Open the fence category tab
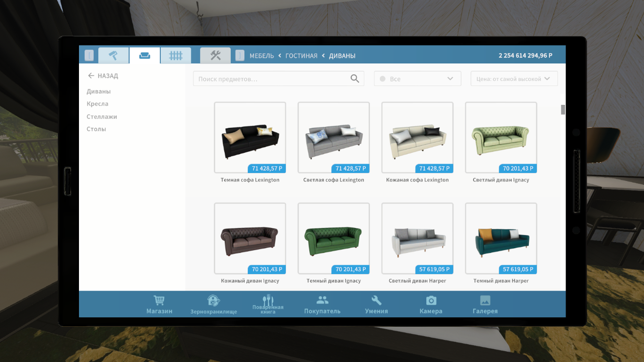 176,55
